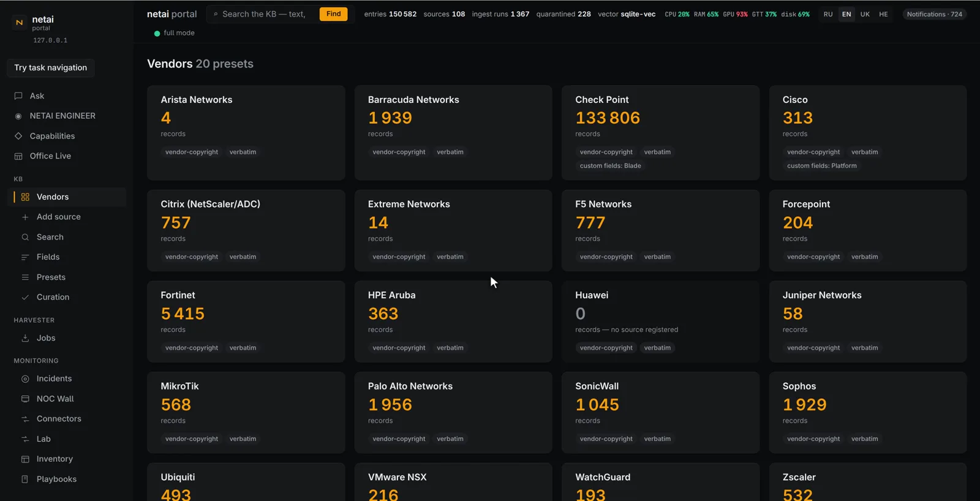Switch language to RU

(x=828, y=14)
